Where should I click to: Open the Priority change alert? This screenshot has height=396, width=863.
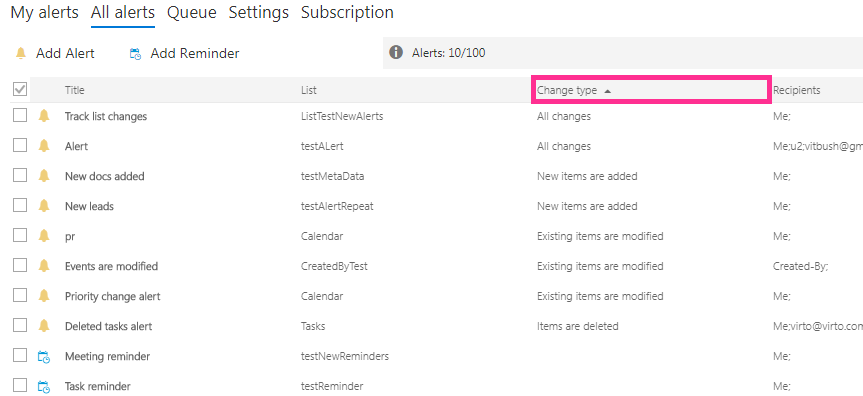coord(112,296)
